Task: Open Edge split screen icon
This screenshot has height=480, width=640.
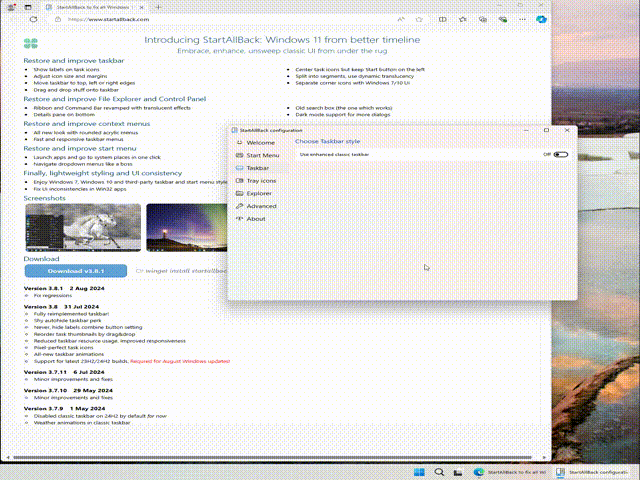Action: 442,19
